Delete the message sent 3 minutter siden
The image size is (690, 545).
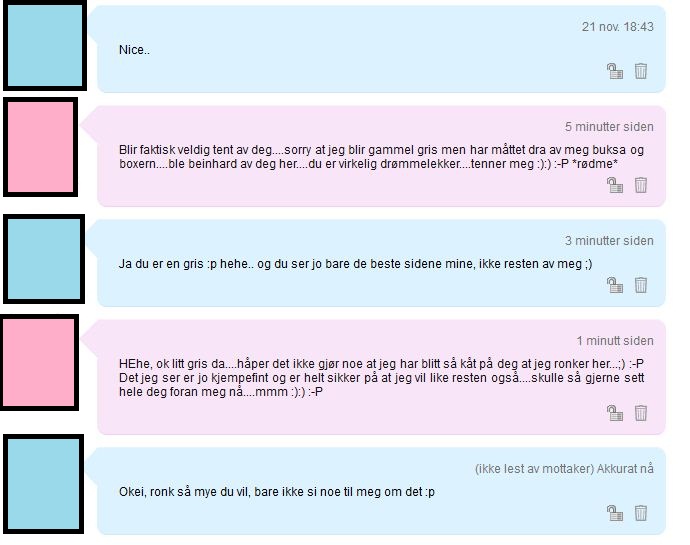(640, 285)
